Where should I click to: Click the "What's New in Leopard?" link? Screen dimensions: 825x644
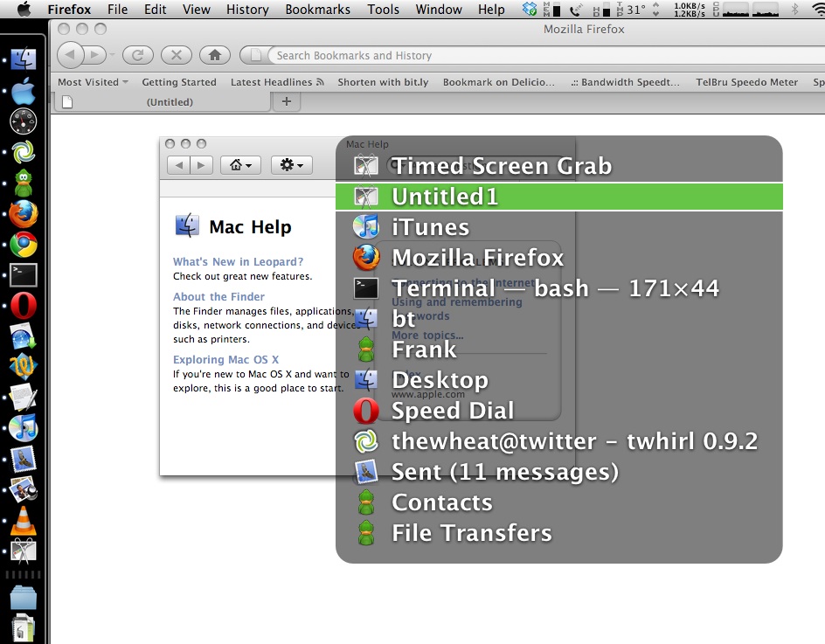[238, 261]
